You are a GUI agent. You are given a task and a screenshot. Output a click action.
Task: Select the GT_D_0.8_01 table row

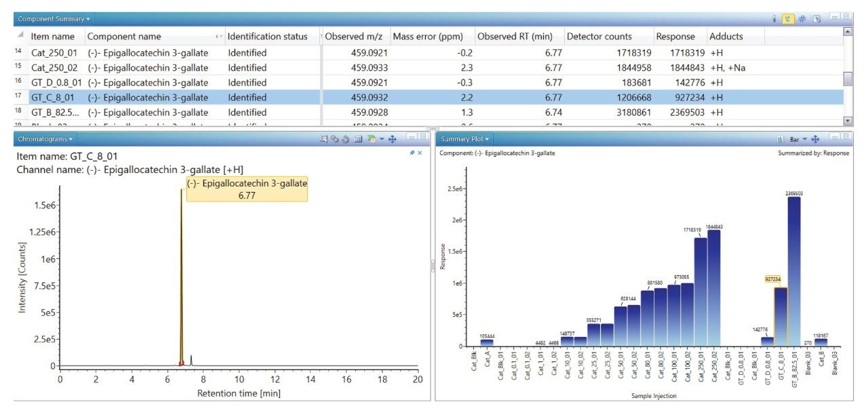tap(427, 83)
